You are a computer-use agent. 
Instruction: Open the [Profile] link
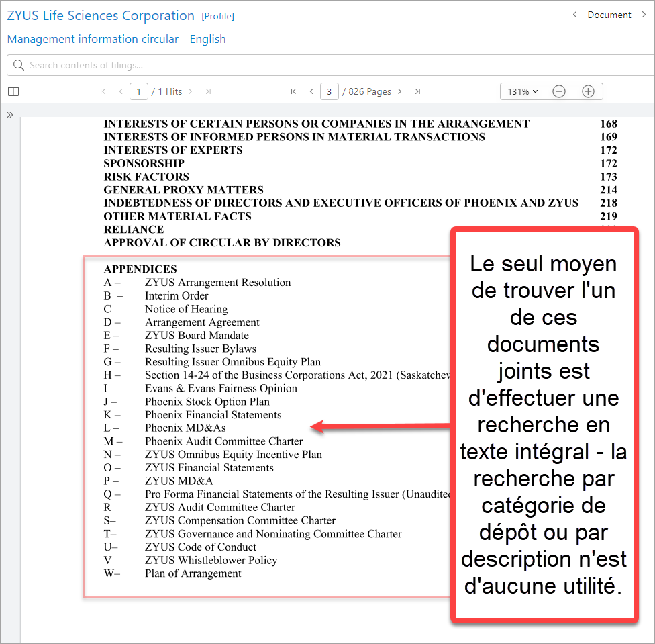[217, 16]
